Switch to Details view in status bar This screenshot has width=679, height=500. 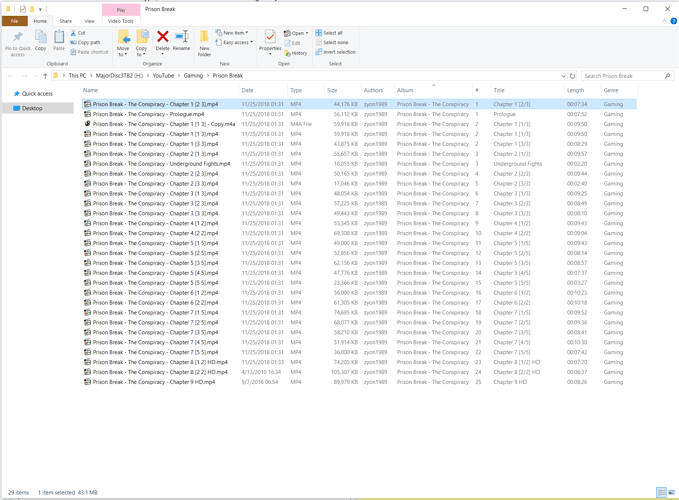pos(661,492)
